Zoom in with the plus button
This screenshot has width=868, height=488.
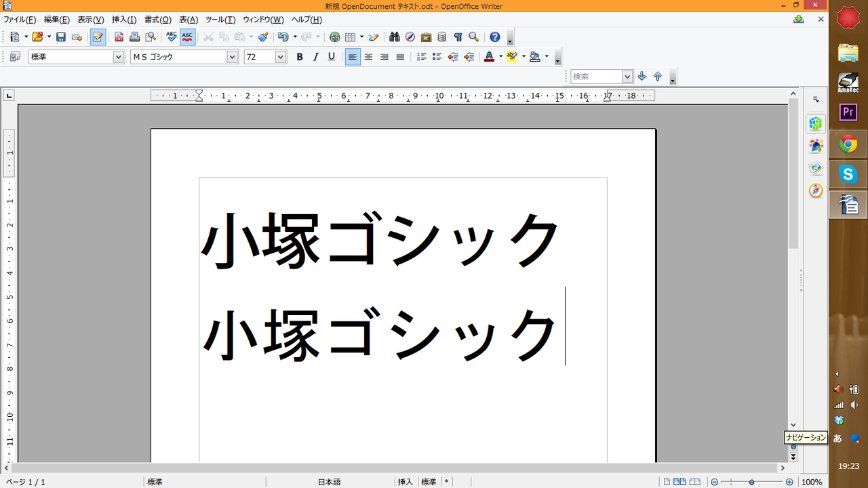789,482
